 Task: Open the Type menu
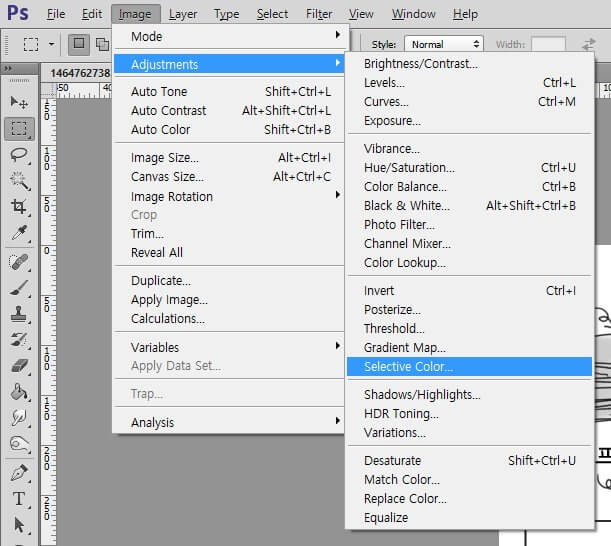[226, 14]
